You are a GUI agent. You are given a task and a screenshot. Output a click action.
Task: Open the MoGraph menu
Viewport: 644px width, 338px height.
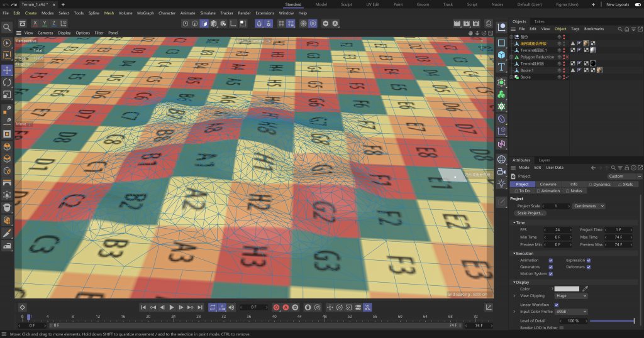pyautogui.click(x=145, y=13)
